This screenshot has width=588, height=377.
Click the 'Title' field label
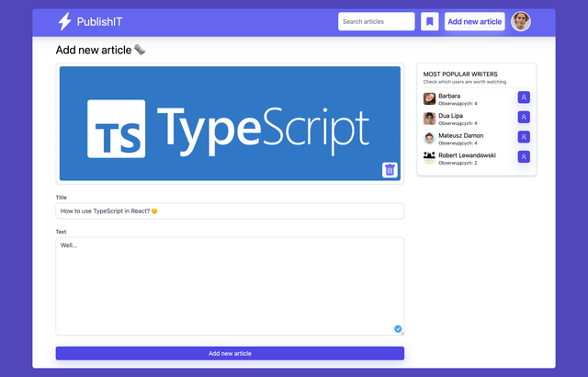(x=62, y=198)
